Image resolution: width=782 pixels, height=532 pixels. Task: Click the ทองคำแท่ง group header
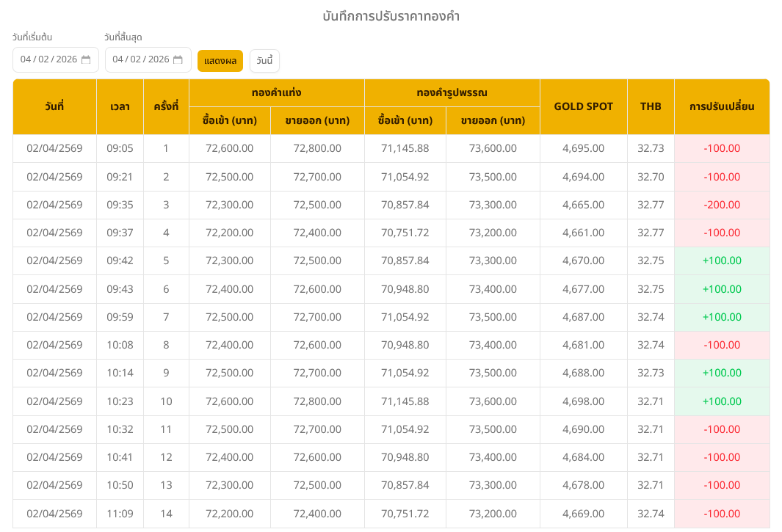point(276,93)
